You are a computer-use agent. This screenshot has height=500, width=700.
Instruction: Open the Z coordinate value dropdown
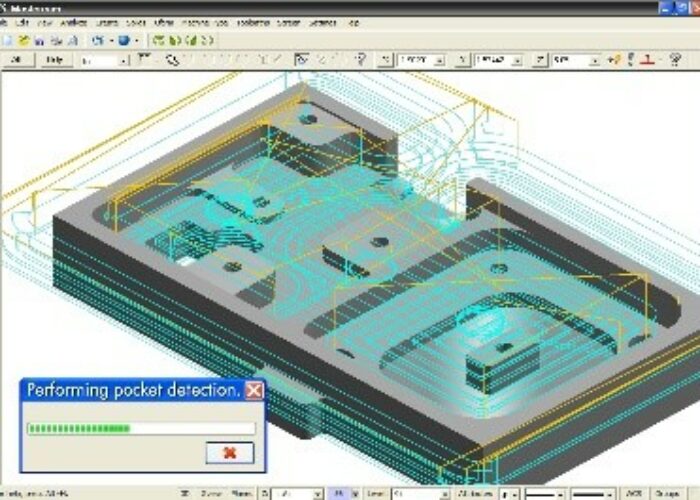(x=597, y=60)
